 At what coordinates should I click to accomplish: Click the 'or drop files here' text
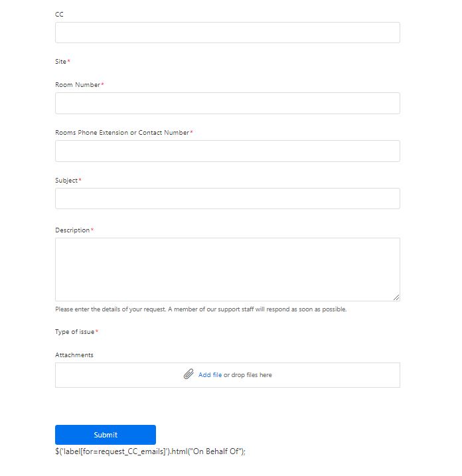pos(248,375)
